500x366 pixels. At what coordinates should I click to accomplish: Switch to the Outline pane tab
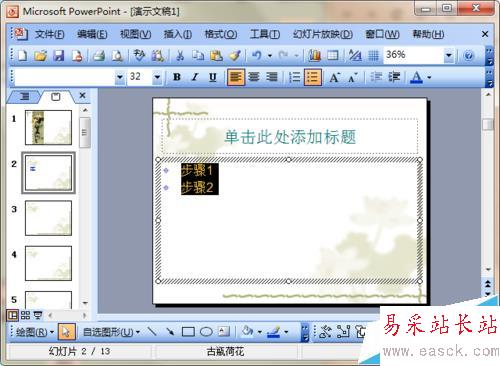(x=24, y=97)
